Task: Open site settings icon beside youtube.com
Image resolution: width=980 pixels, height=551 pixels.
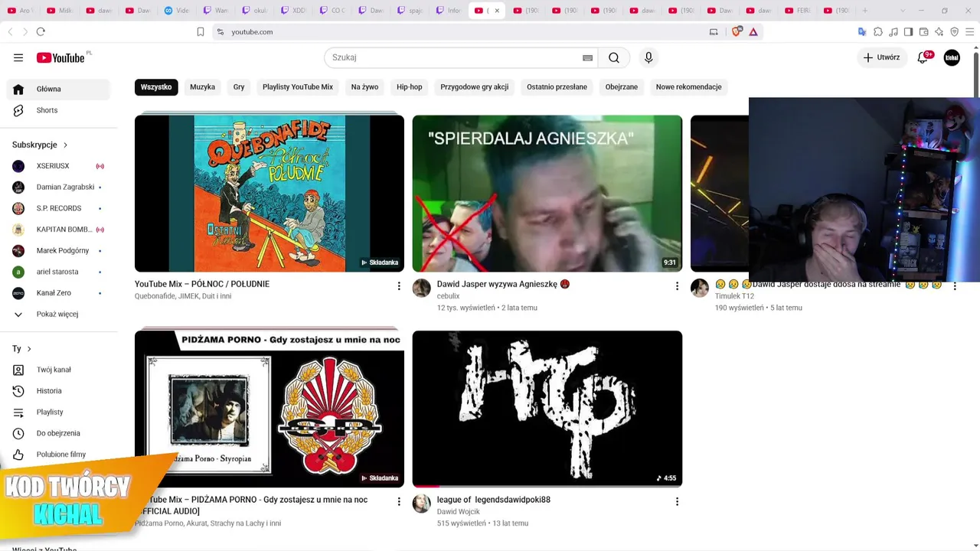Action: [x=220, y=31]
